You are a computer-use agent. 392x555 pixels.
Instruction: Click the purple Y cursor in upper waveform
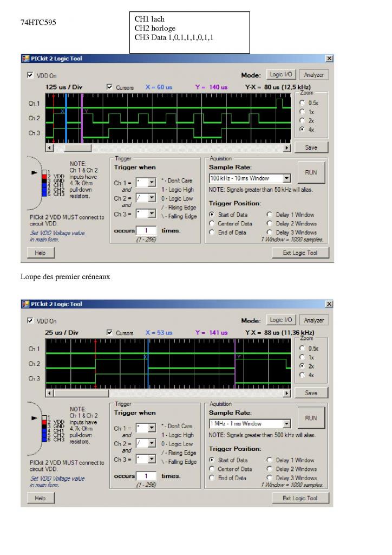point(82,118)
